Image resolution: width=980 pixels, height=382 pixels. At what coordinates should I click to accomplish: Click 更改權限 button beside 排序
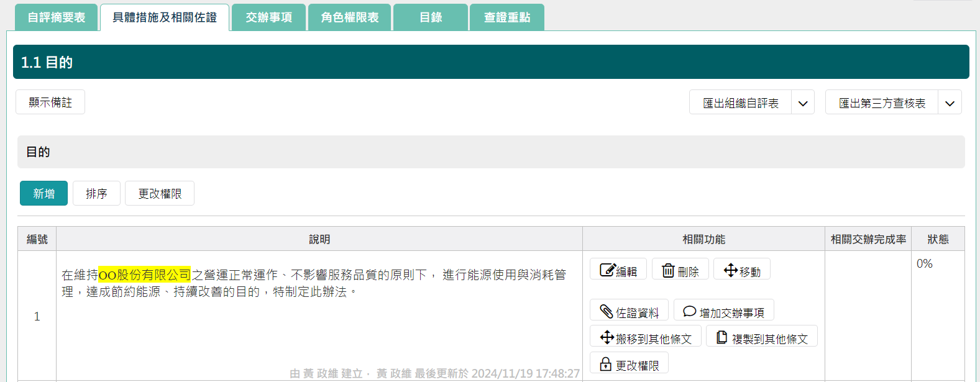point(160,194)
